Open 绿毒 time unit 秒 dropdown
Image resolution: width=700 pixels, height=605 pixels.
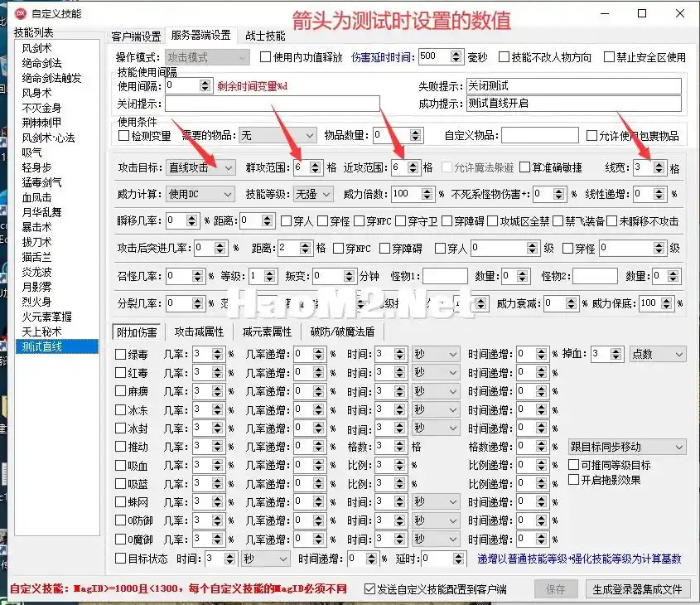(435, 354)
